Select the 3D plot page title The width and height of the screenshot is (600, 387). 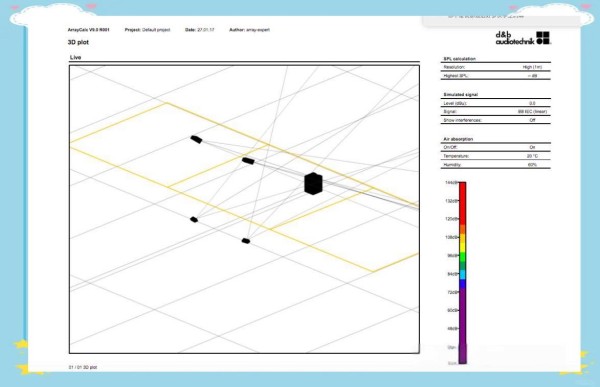coord(78,42)
